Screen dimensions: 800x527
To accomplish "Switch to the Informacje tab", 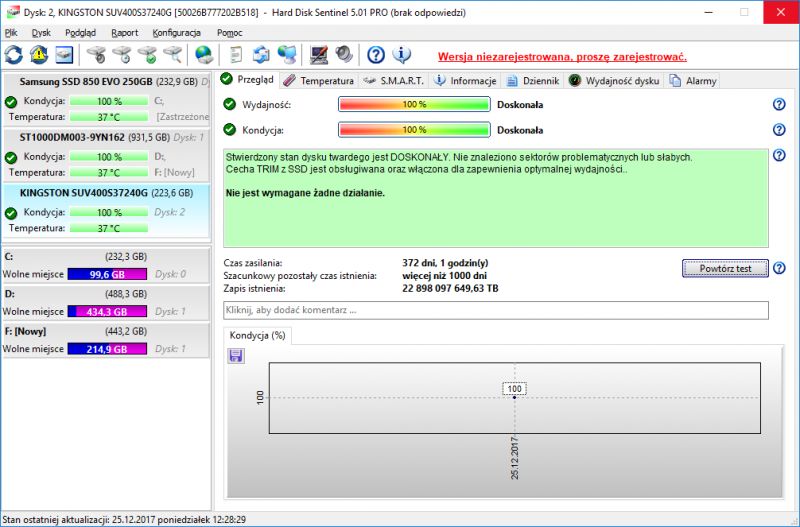I will click(x=465, y=81).
